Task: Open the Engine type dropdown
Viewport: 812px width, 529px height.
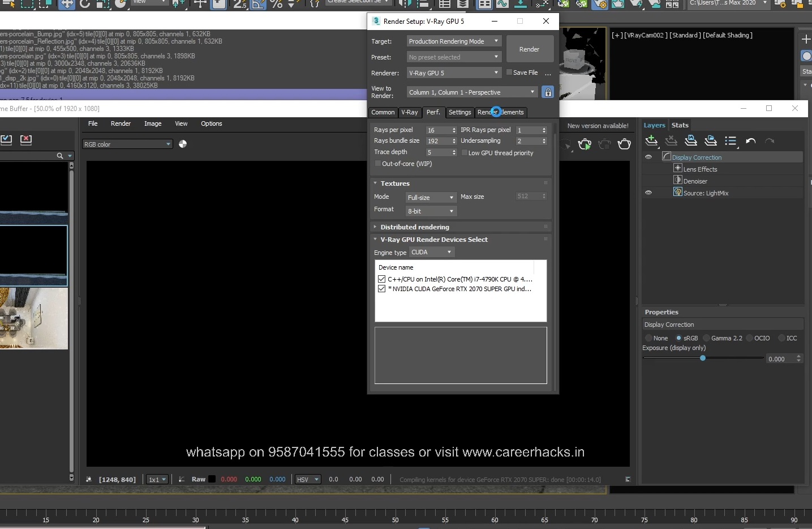Action: [450, 253]
